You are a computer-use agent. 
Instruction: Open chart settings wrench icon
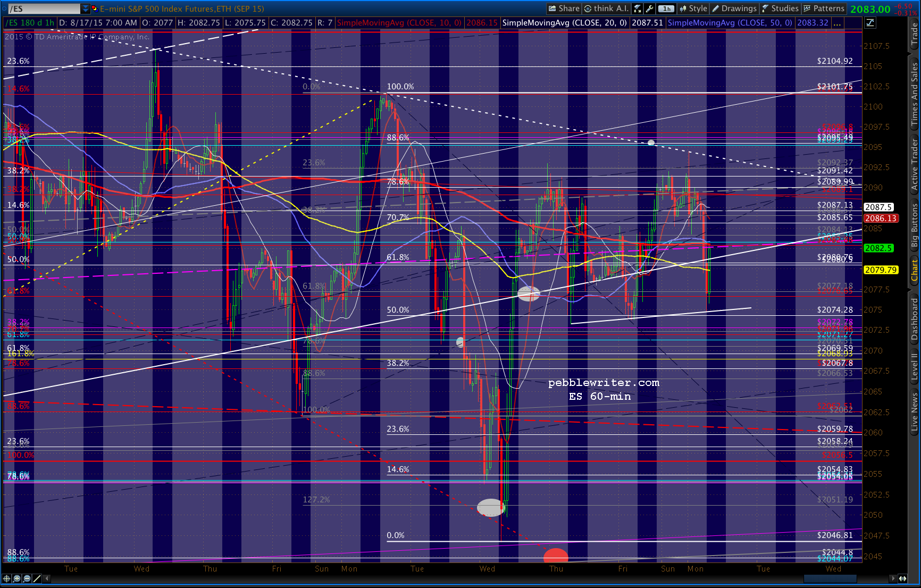649,9
